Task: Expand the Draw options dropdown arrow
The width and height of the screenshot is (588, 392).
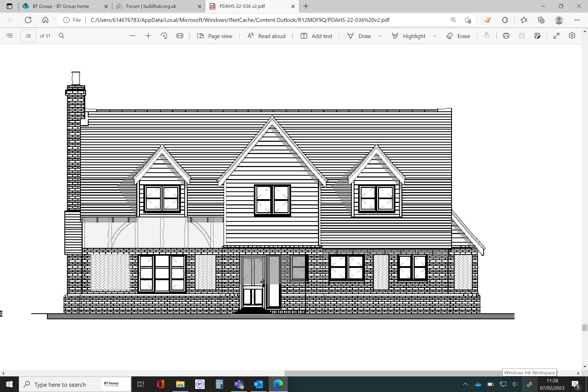Action: pyautogui.click(x=380, y=36)
